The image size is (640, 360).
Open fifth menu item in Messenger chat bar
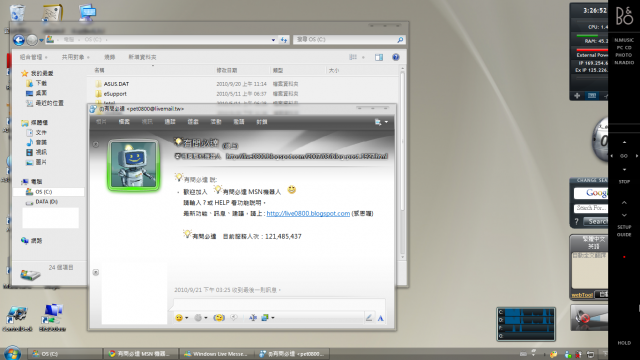point(193,122)
